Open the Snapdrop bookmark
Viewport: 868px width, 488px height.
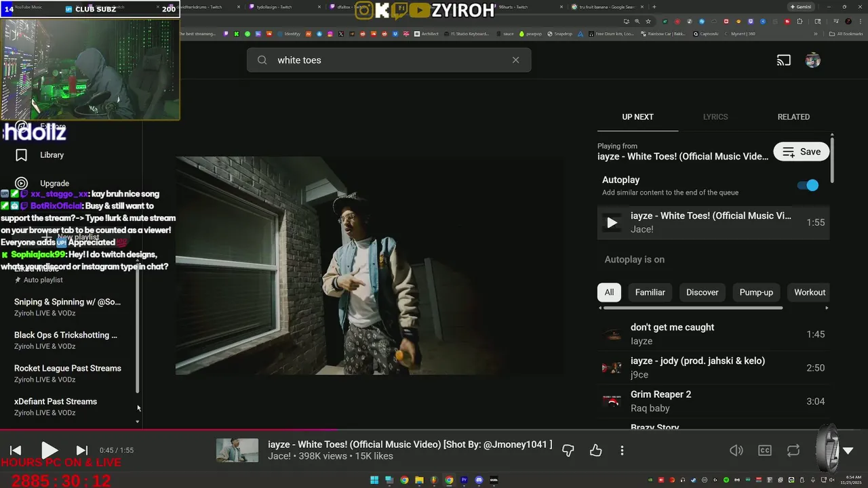[x=559, y=33]
